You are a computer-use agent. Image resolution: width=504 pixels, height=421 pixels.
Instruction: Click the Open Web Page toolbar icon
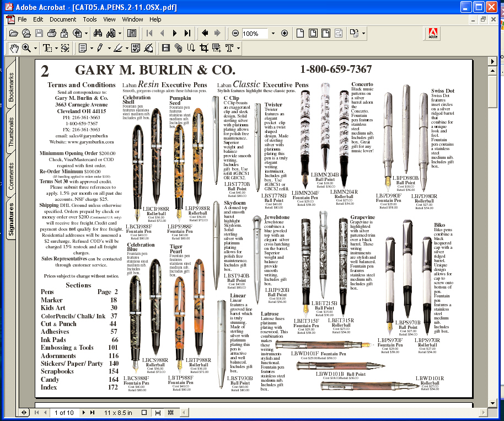tap(26, 33)
